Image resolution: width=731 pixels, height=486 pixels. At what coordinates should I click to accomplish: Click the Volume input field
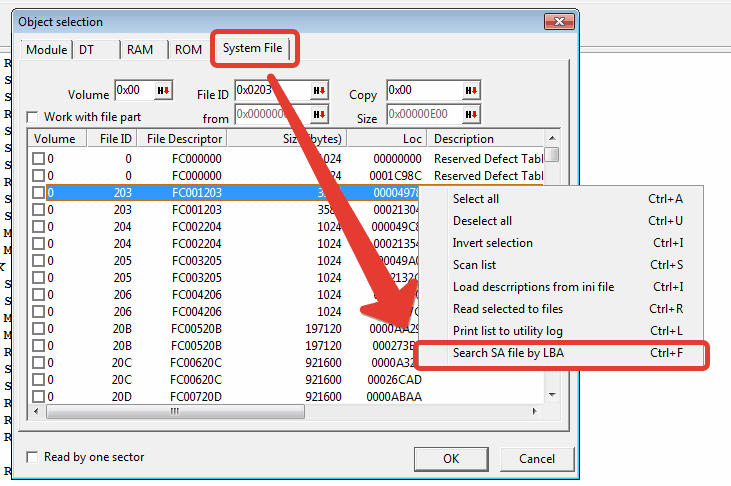coord(135,90)
